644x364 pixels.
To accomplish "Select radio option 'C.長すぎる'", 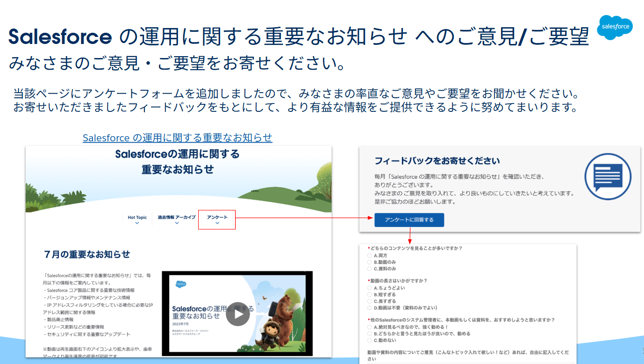I will tap(370, 301).
